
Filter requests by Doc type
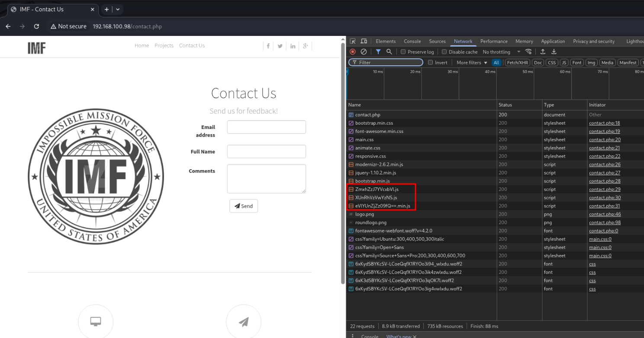(x=538, y=62)
